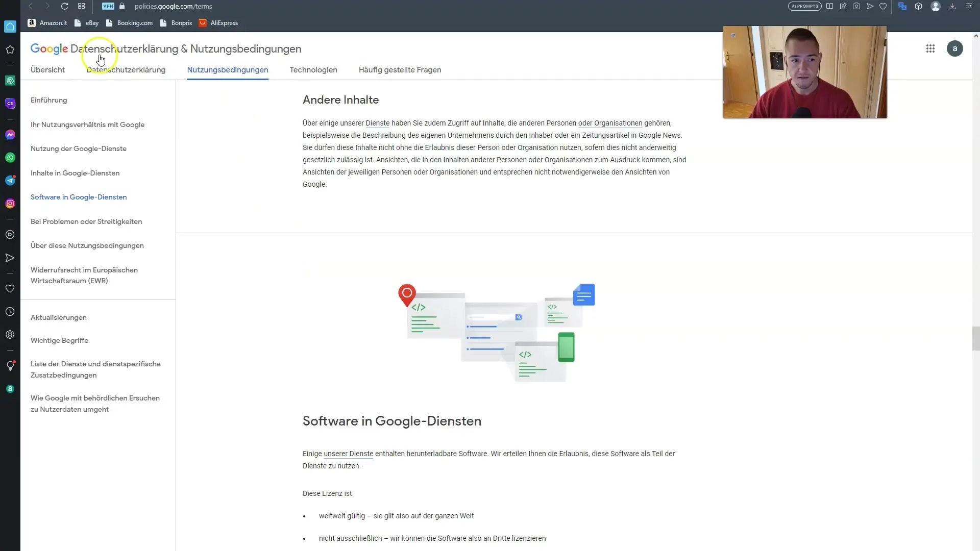This screenshot has width=980, height=551.
Task: Click the AliExpress bookmark tab
Action: (x=224, y=22)
